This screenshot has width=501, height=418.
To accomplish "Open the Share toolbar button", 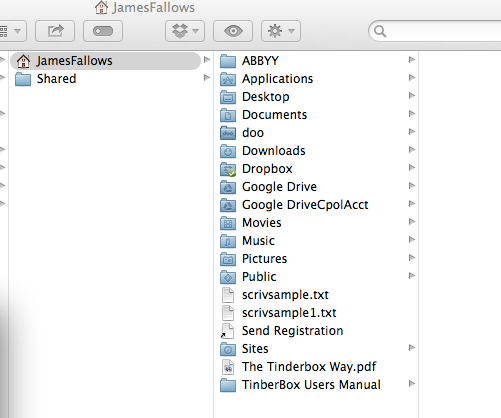I will [55, 31].
